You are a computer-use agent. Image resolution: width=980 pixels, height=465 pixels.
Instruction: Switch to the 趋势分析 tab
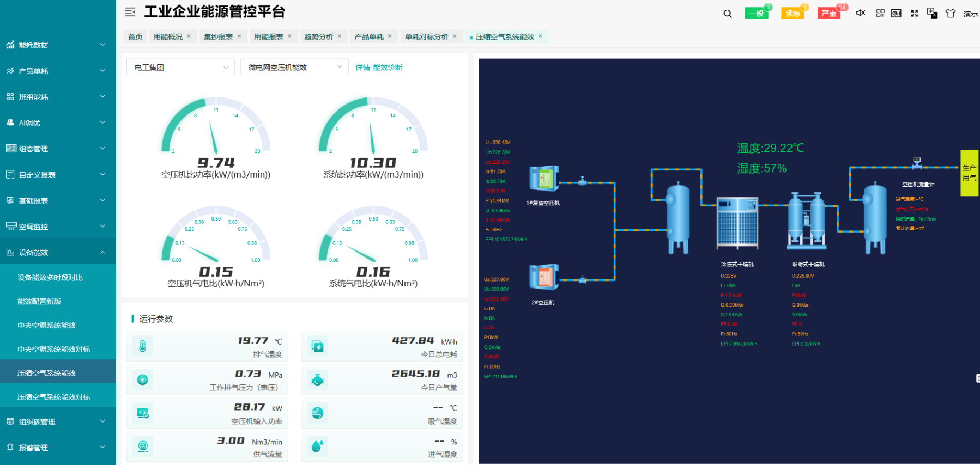coord(319,36)
